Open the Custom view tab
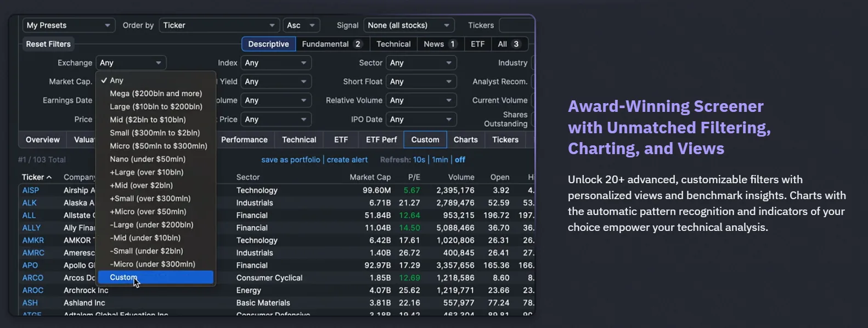 (x=425, y=140)
